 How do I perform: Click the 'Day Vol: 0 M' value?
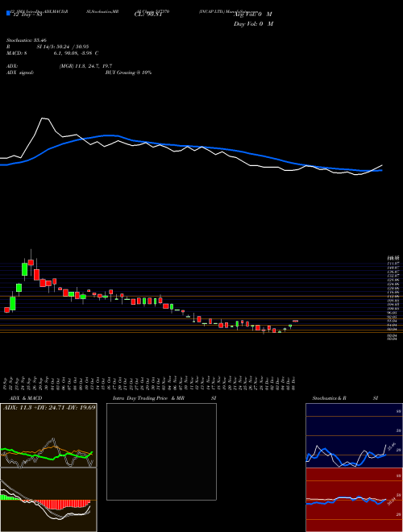[x=253, y=24]
